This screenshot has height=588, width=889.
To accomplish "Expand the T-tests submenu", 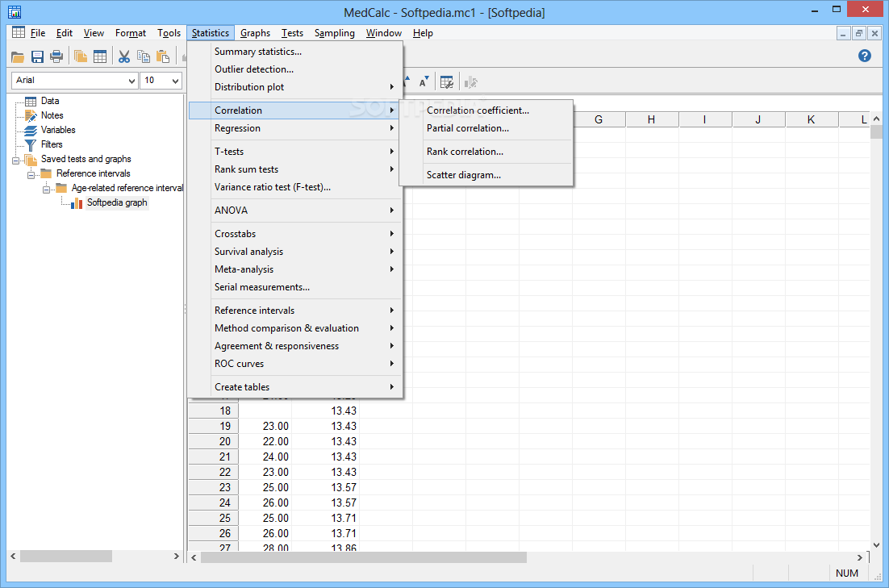I will pos(295,152).
